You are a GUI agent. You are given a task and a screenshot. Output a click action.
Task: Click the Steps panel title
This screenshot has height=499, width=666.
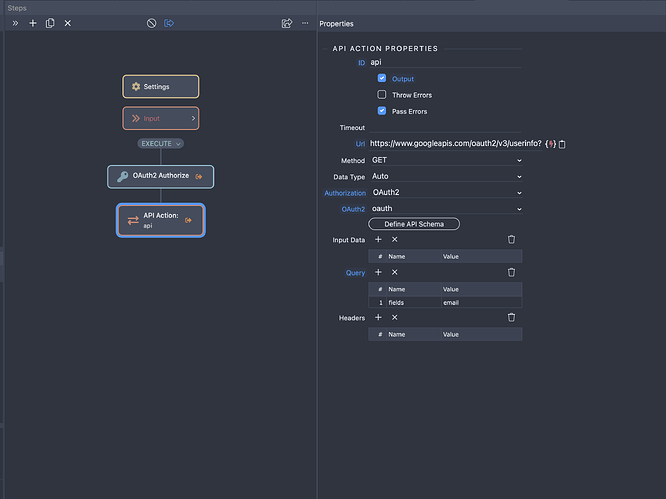[17, 8]
